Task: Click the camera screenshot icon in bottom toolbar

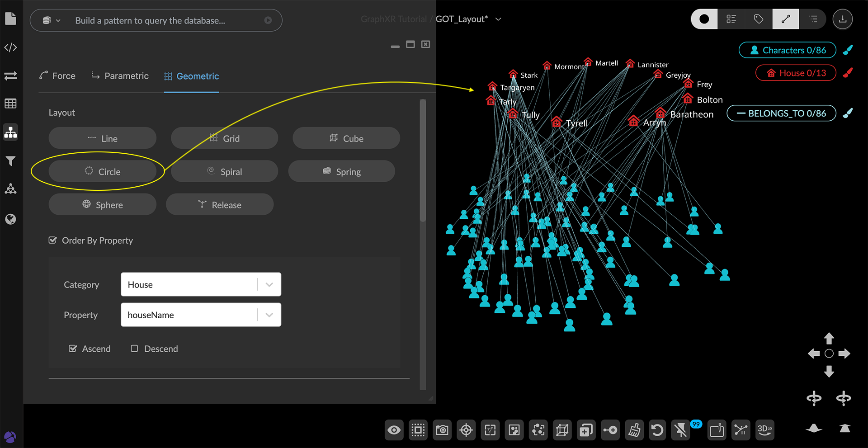Action: click(x=442, y=430)
